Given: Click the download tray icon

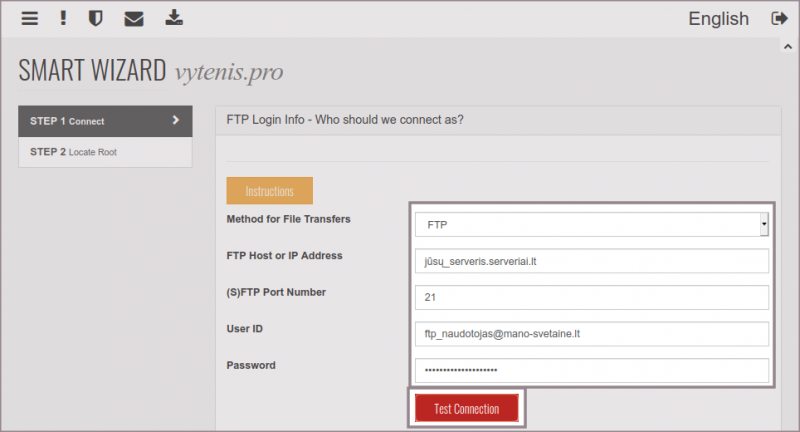Looking at the screenshot, I should (x=174, y=18).
